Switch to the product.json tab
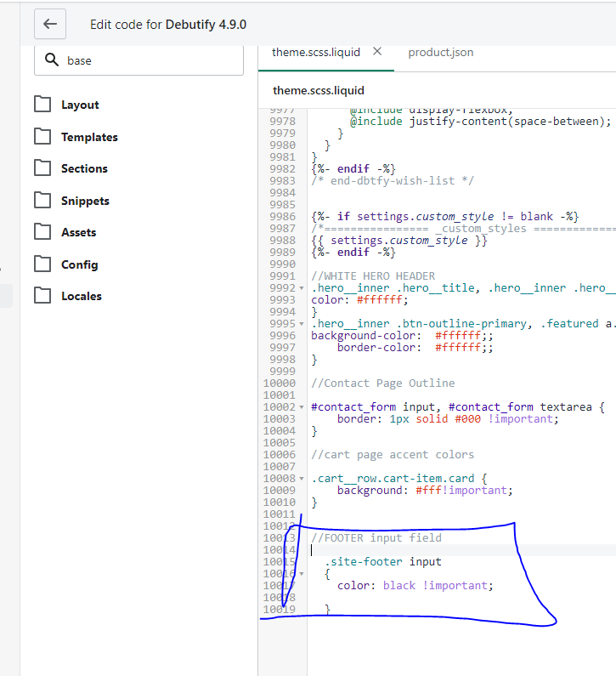The height and width of the screenshot is (676, 616). pos(440,52)
